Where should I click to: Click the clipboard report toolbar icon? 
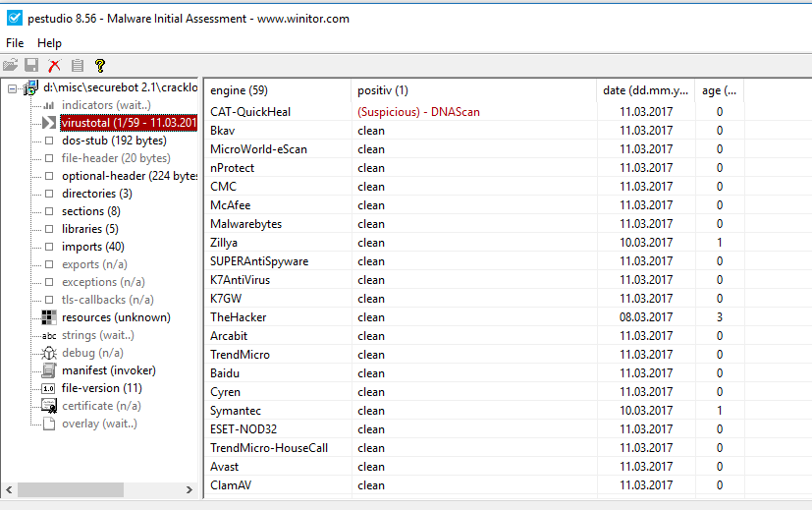78,65
